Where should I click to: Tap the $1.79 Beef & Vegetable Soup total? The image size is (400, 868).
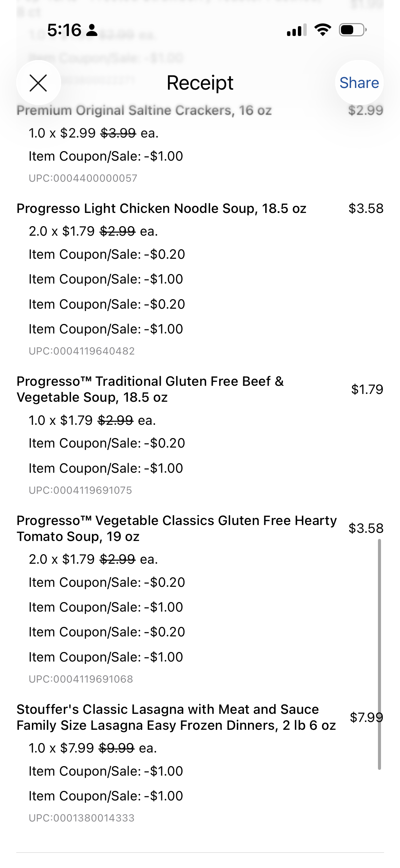[367, 389]
